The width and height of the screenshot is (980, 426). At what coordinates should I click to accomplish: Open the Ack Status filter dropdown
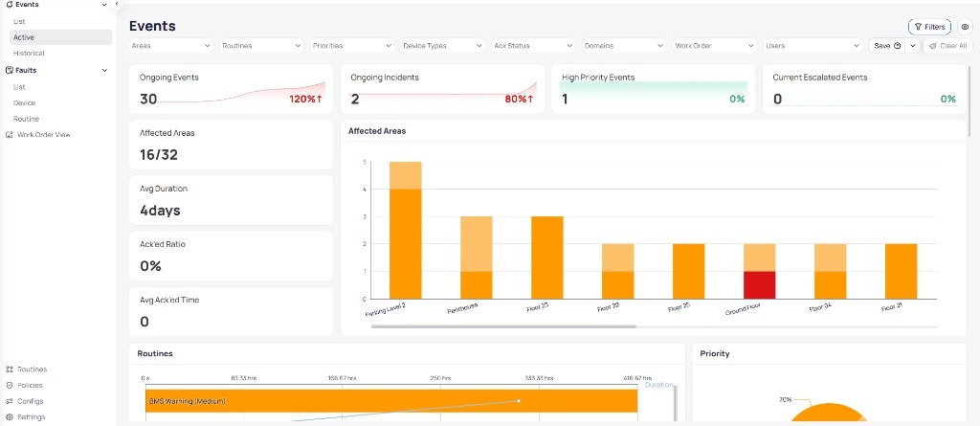coord(534,46)
